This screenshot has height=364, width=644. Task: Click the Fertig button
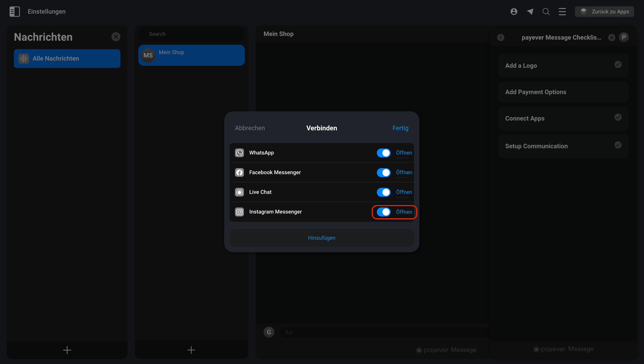click(400, 128)
